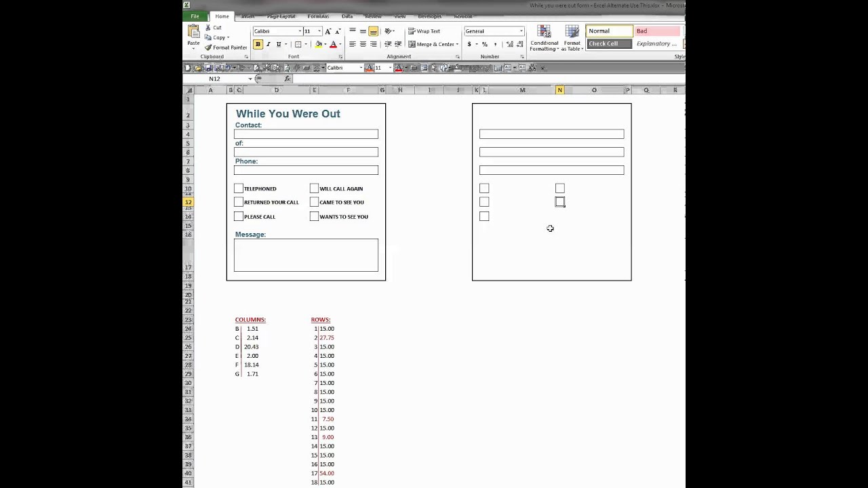Center text horizontally in the cell
The width and height of the screenshot is (868, 488).
pyautogui.click(x=363, y=44)
